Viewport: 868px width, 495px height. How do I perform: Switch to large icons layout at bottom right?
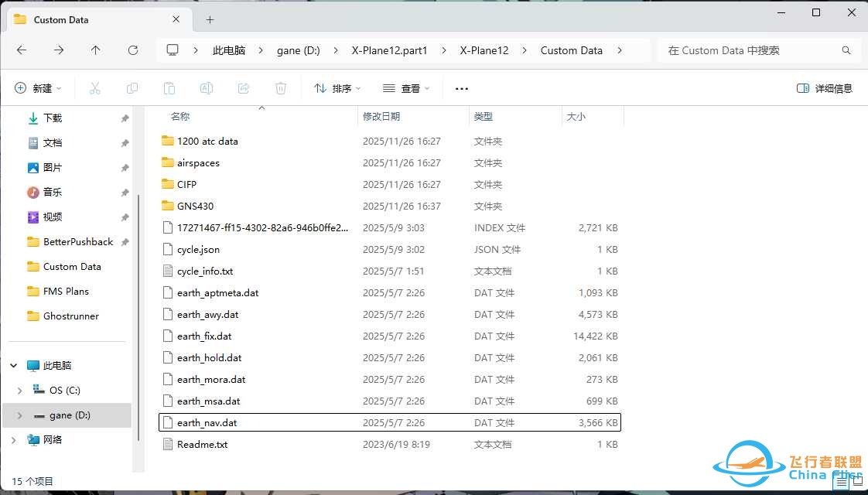[857, 480]
